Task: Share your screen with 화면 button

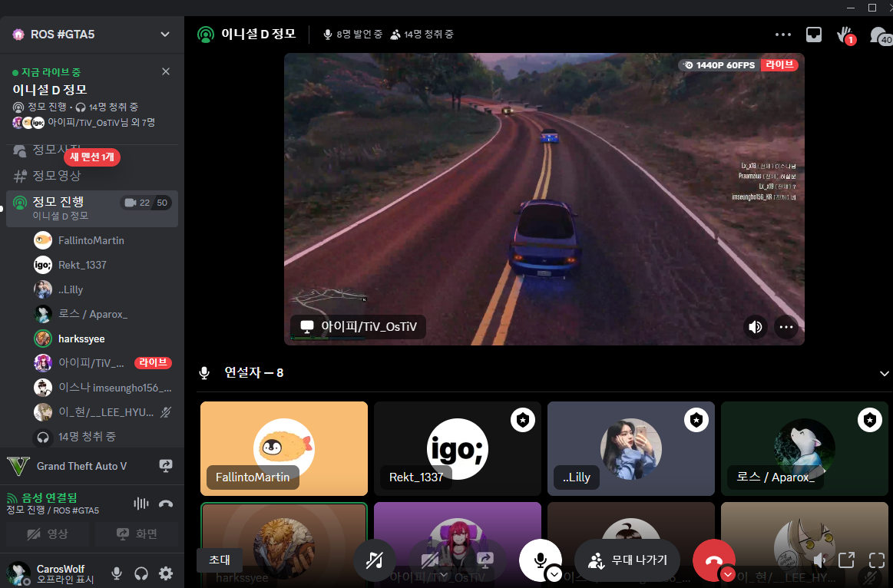Action: pyautogui.click(x=136, y=534)
